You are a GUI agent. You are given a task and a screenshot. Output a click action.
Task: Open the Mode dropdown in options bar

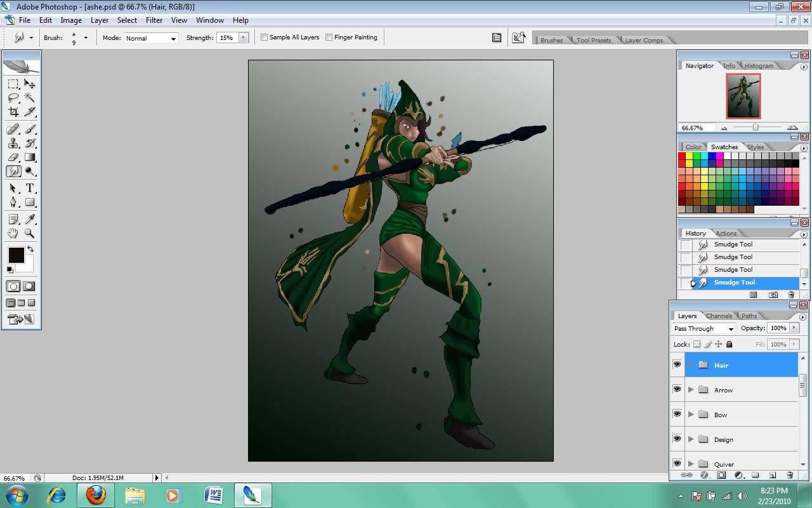click(x=151, y=38)
